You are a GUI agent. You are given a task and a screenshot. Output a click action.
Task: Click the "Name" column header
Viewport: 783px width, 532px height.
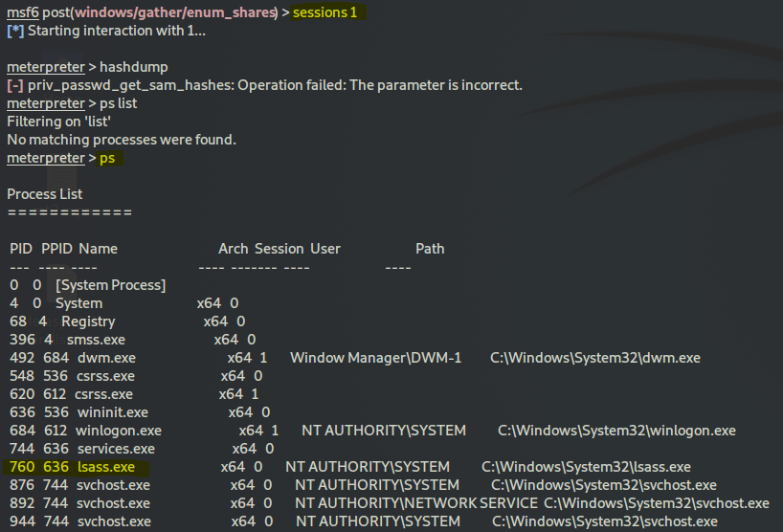click(98, 249)
